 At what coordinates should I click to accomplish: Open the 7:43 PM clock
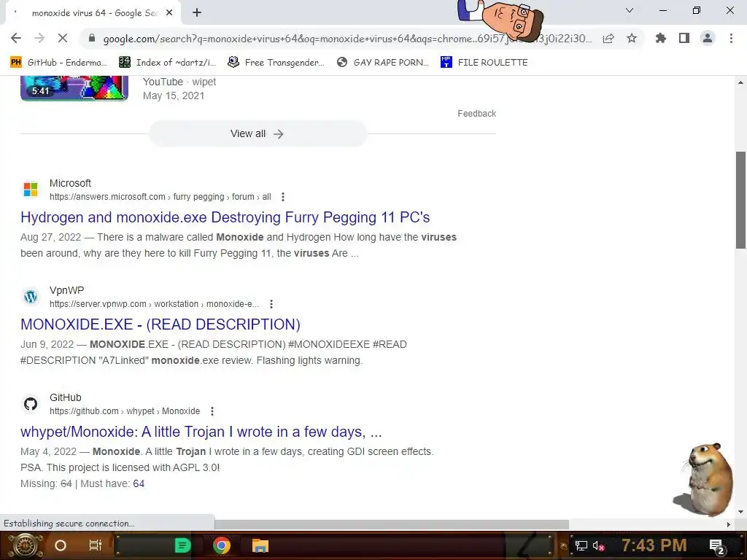(x=654, y=545)
